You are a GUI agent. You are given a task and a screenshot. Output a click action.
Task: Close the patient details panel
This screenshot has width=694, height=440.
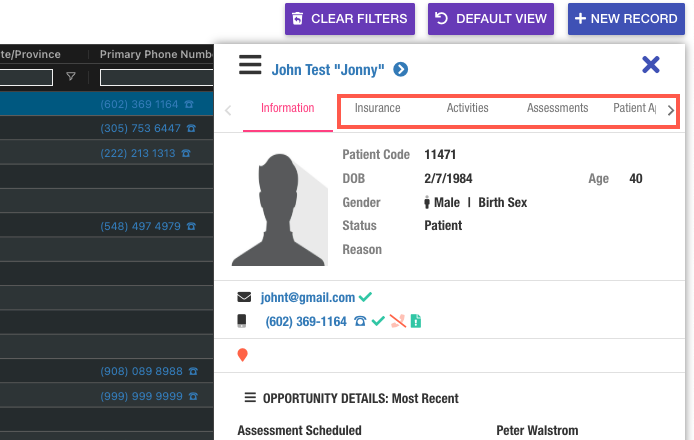651,65
